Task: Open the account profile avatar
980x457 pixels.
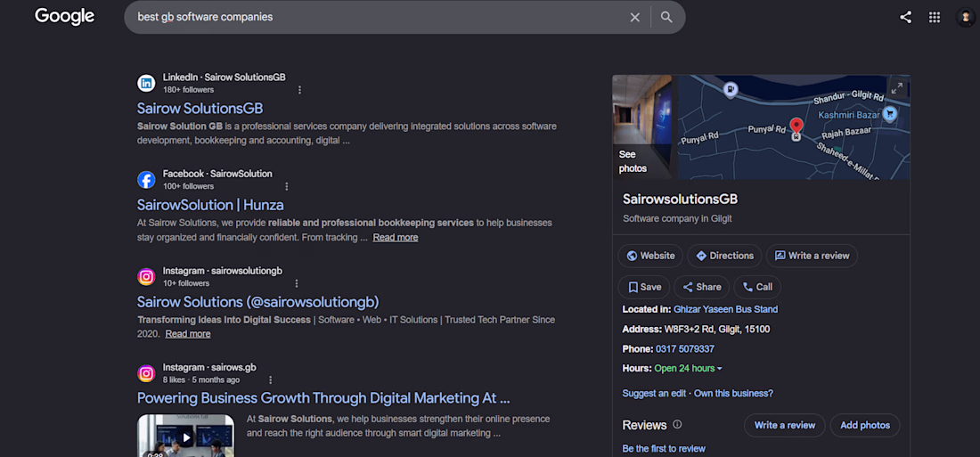Action: [966, 18]
